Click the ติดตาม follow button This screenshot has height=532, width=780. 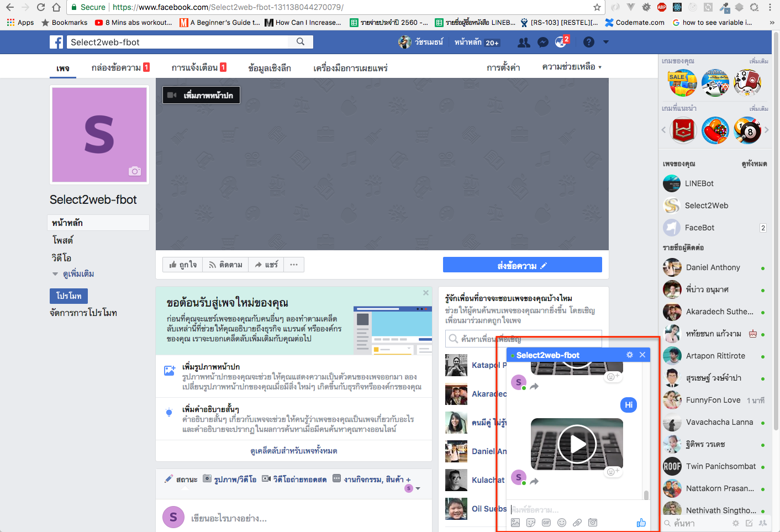[225, 265]
